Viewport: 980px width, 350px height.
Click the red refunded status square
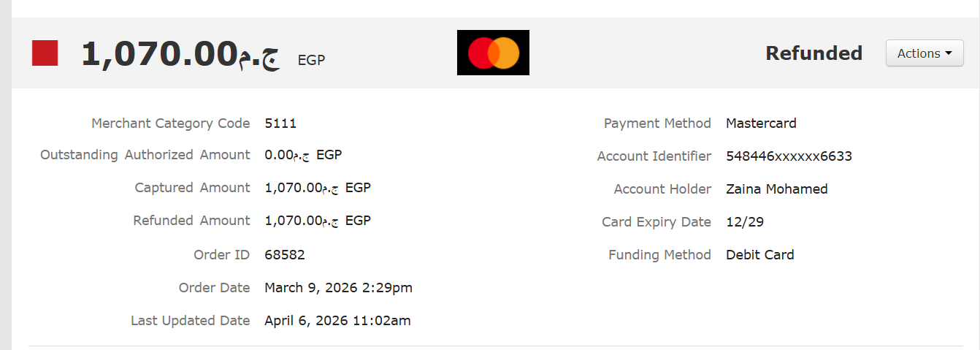45,53
